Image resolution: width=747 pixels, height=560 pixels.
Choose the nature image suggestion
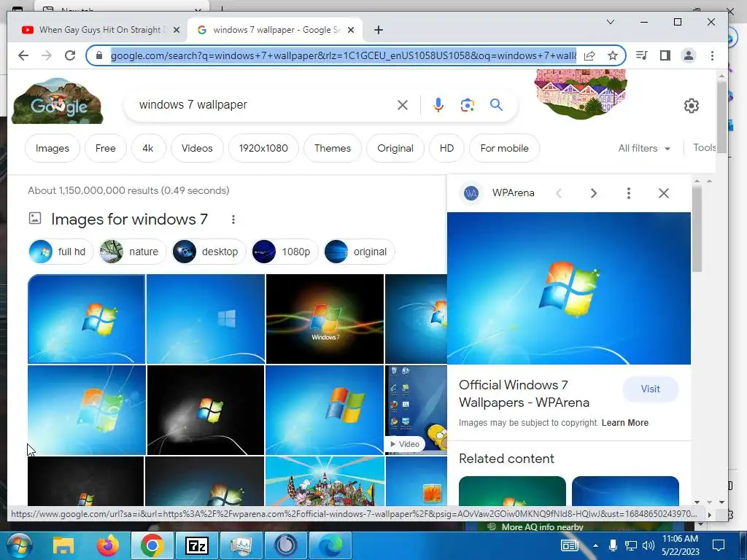(x=132, y=252)
